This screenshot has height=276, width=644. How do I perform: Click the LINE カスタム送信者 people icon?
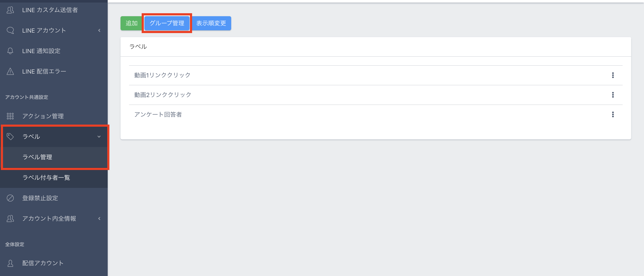[x=10, y=10]
